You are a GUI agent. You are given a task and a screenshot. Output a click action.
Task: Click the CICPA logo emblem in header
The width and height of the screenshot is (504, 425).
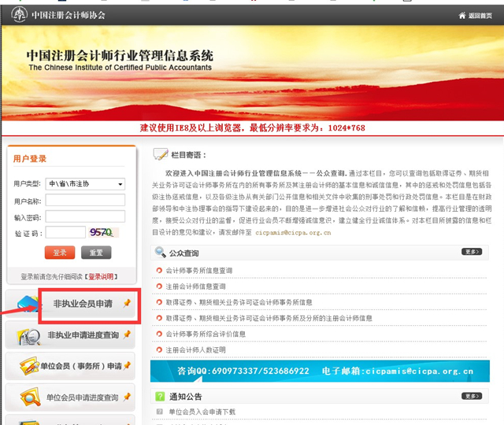pos(19,14)
